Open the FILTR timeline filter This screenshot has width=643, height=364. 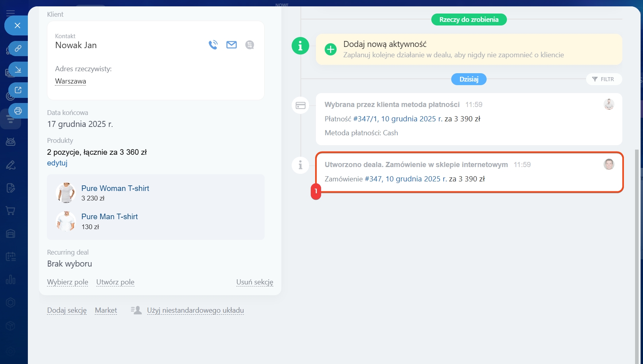click(603, 79)
